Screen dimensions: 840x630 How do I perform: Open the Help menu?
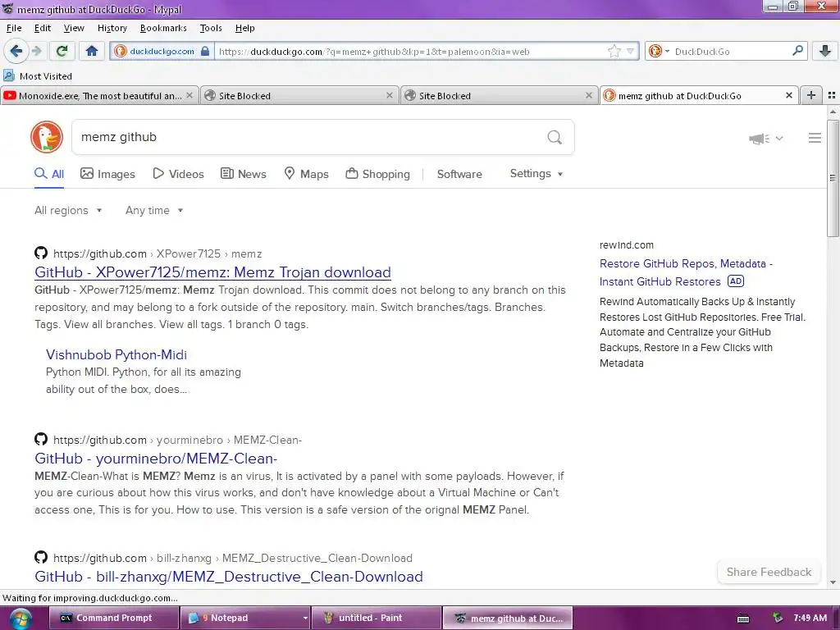coord(244,28)
